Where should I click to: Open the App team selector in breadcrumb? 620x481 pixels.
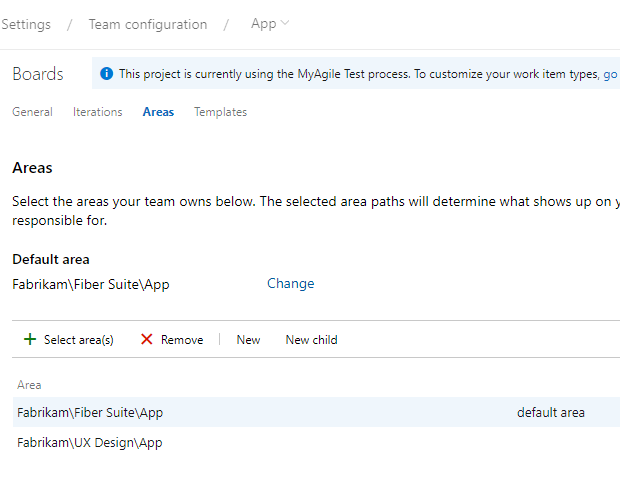[264, 24]
